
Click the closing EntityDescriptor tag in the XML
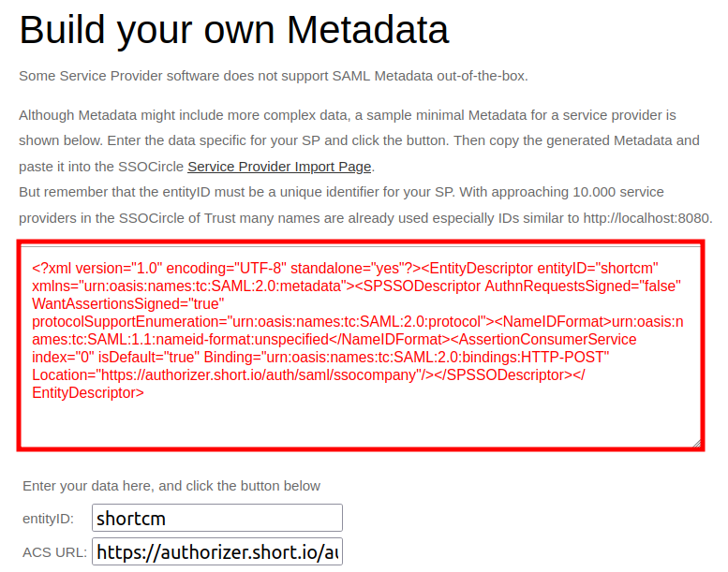tap(88, 393)
